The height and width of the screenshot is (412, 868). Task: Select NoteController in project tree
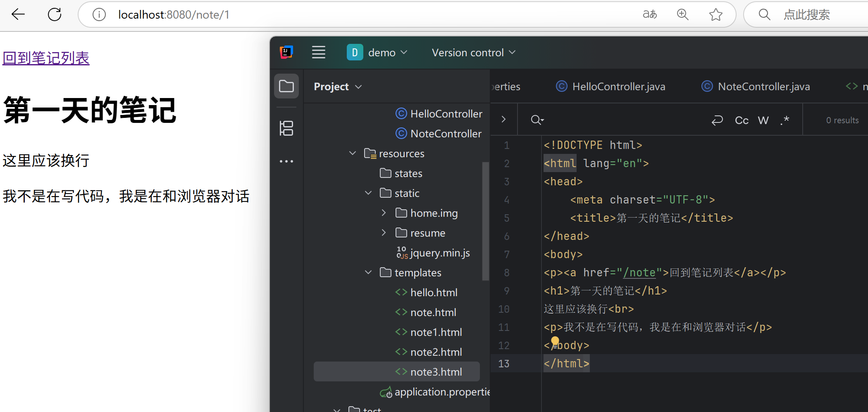438,134
